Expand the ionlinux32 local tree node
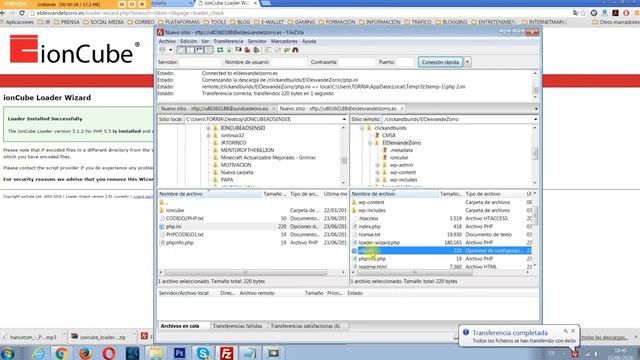 (x=209, y=136)
